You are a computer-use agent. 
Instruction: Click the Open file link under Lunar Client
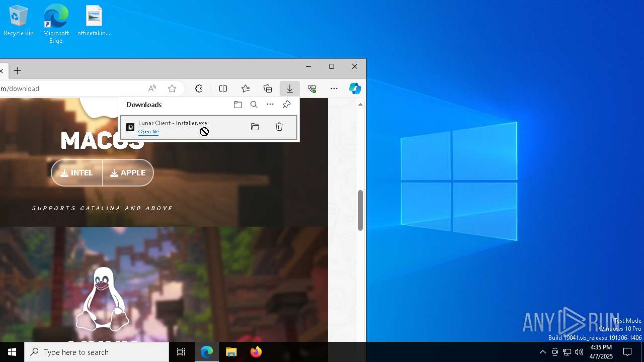coord(148,132)
